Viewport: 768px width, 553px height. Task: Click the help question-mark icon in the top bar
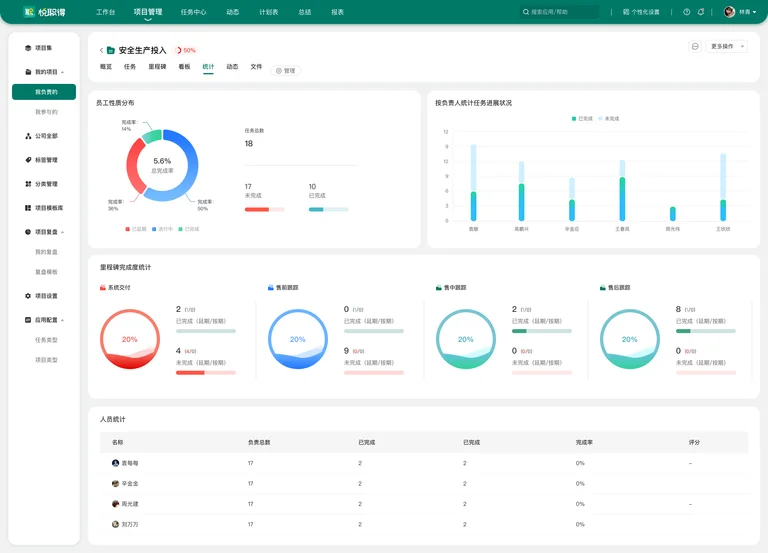[x=687, y=12]
